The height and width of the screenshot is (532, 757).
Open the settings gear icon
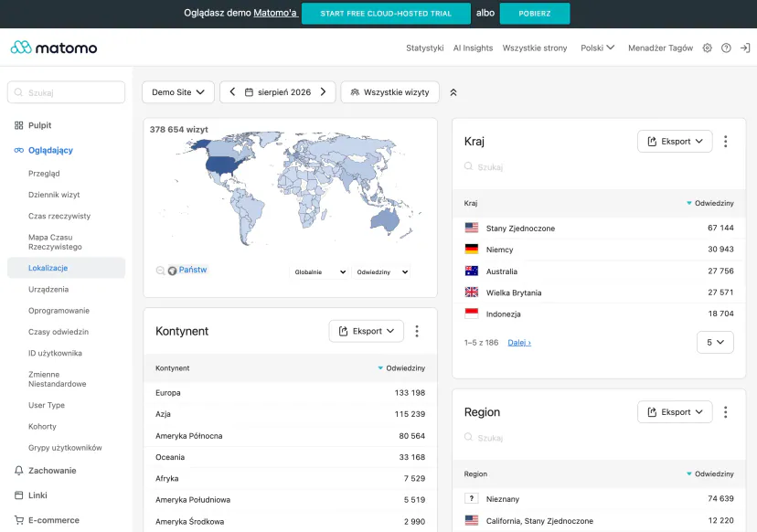708,48
